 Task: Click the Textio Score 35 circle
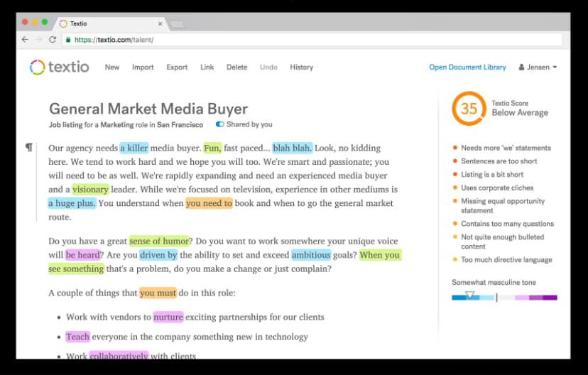coord(469,108)
